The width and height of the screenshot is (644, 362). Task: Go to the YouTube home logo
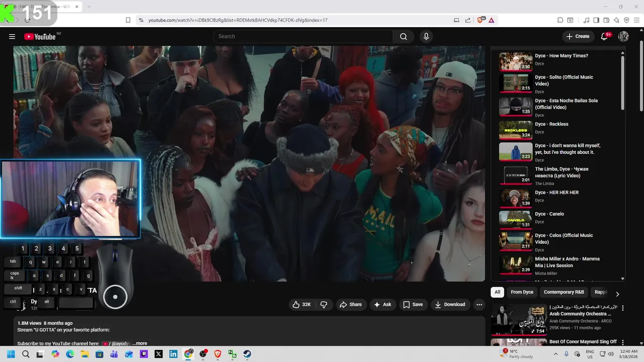40,36
